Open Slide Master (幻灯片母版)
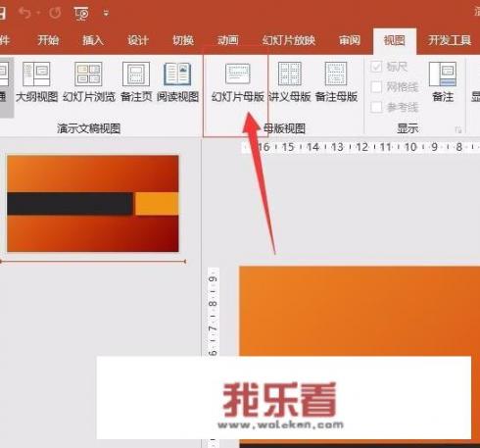The height and width of the screenshot is (448, 480). (238, 82)
